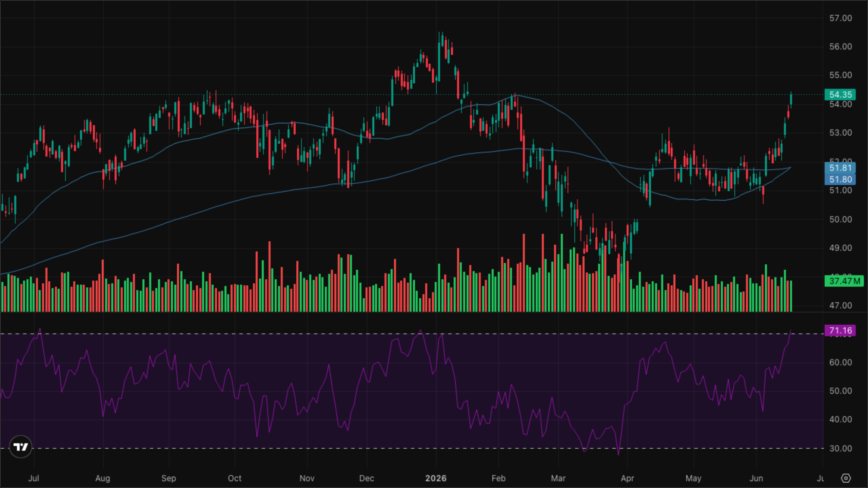Click the tallest green volume bar in March
This screenshot has width=868, height=488.
(561, 272)
